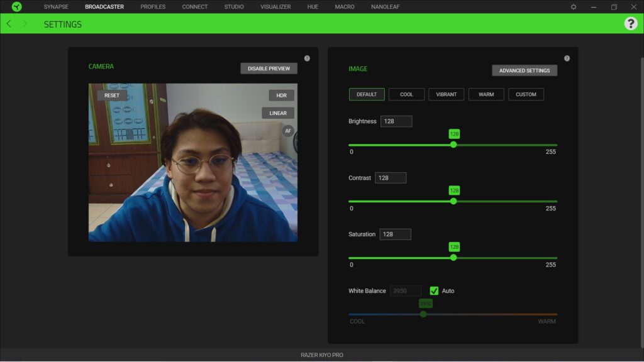Open the Synapse settings gear
The image size is (644, 362).
(x=572, y=7)
